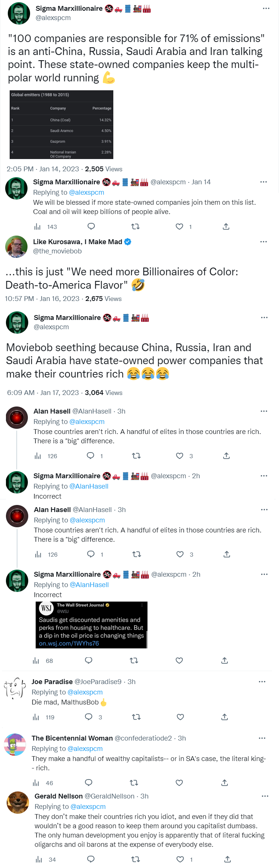The height and width of the screenshot is (868, 279).
Task: Open The Bicentennial Woman's avatar
Action: (15, 744)
